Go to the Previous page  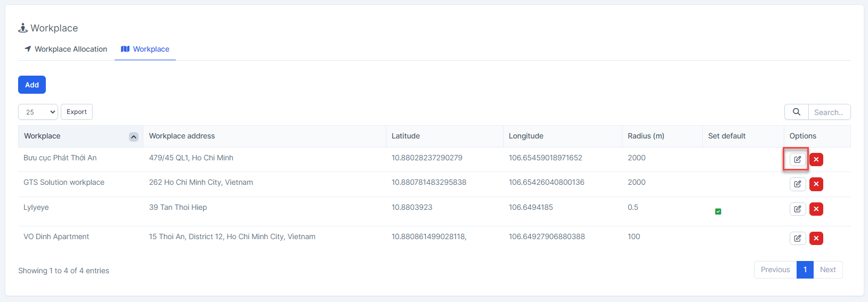point(775,270)
